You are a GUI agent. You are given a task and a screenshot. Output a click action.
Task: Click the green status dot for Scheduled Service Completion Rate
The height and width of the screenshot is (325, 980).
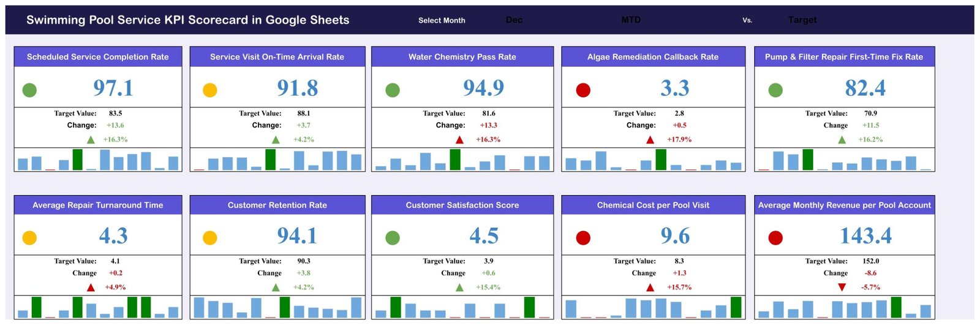pyautogui.click(x=29, y=90)
